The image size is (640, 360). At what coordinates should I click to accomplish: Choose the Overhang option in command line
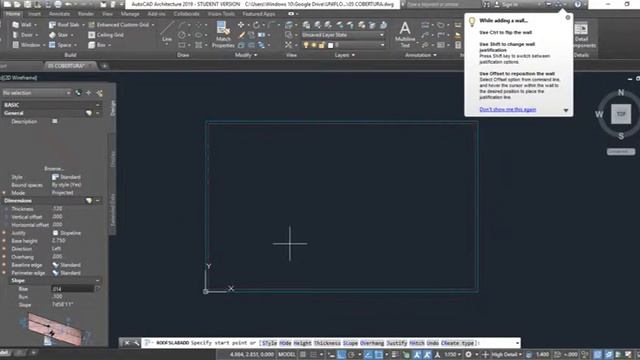tap(372, 343)
